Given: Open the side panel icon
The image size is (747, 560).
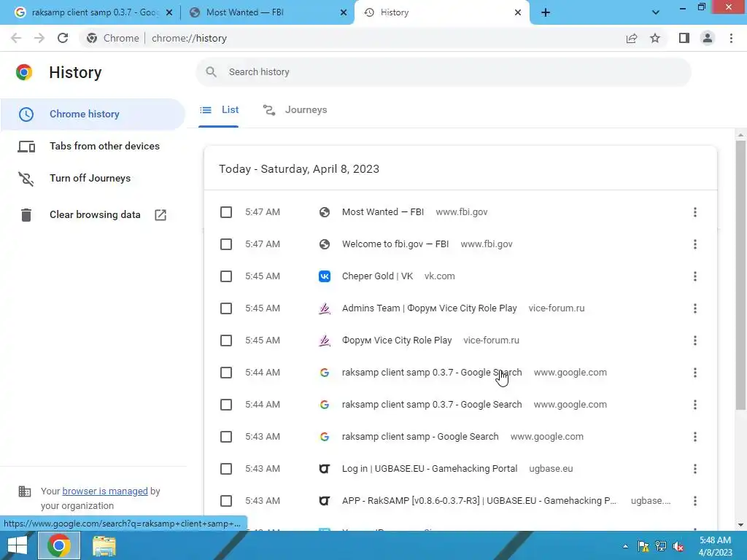Looking at the screenshot, I should tap(684, 38).
